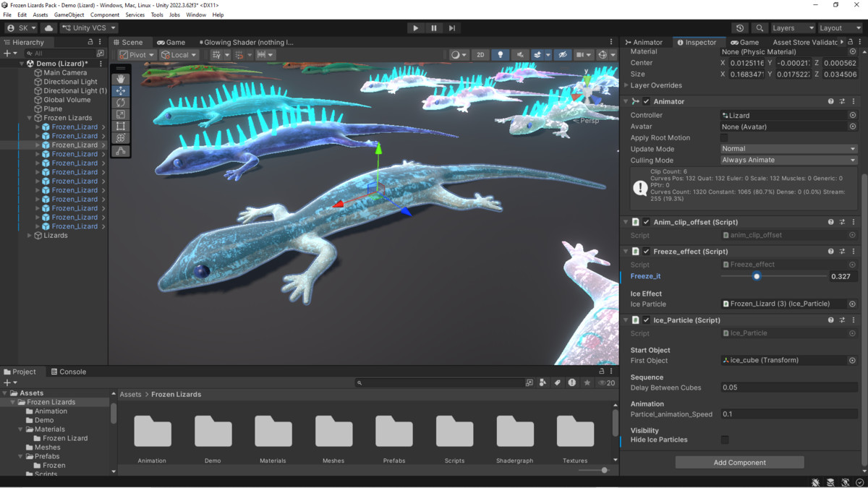Disable the Freeze_effect script checkbox
This screenshot has height=488, width=868.
point(646,252)
